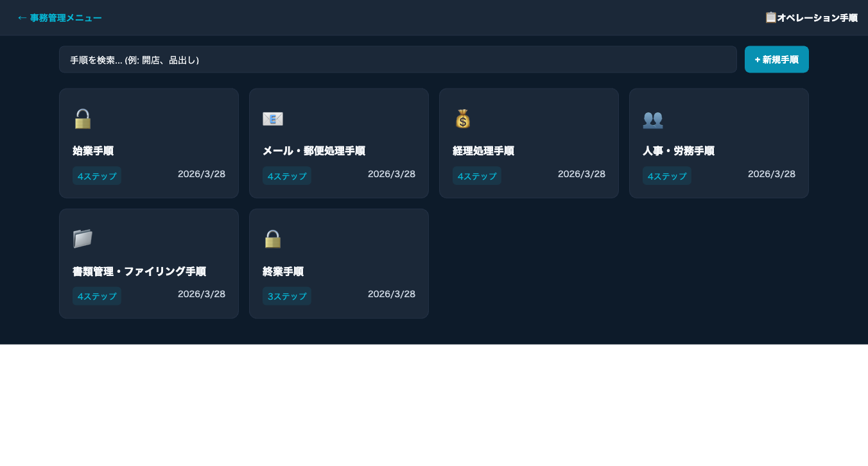Click the money bag icon on 経理処理手順
This screenshot has width=868, height=466.
[x=462, y=119]
